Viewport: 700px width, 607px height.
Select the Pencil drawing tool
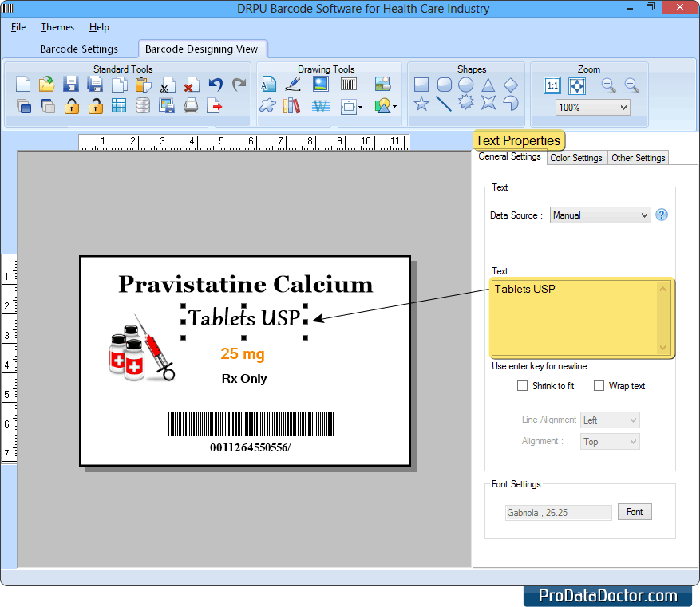tap(292, 84)
